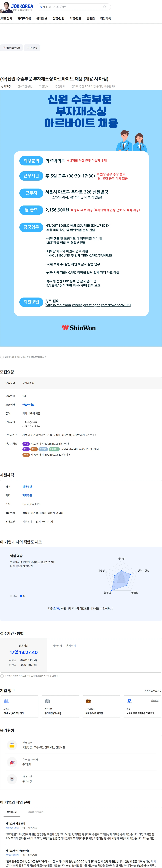The image size is (162, 868).
Task: Select the 인적성·면접 후기 tab
Action: click(x=35, y=812)
